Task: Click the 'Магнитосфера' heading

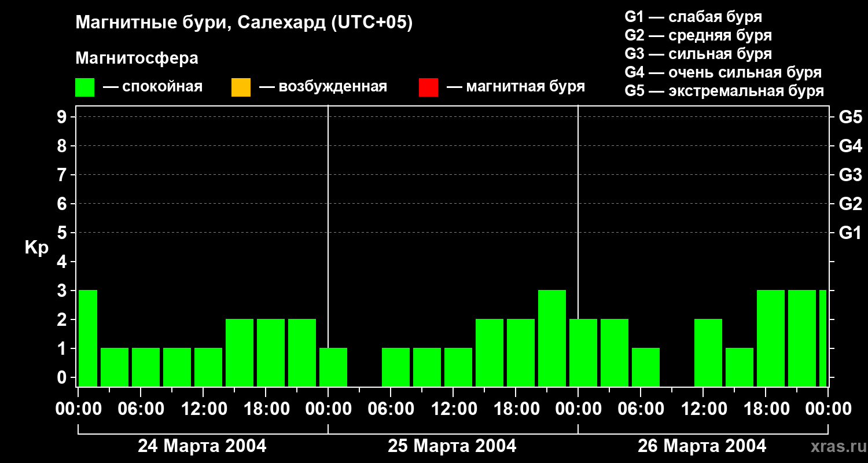Action: [x=137, y=58]
